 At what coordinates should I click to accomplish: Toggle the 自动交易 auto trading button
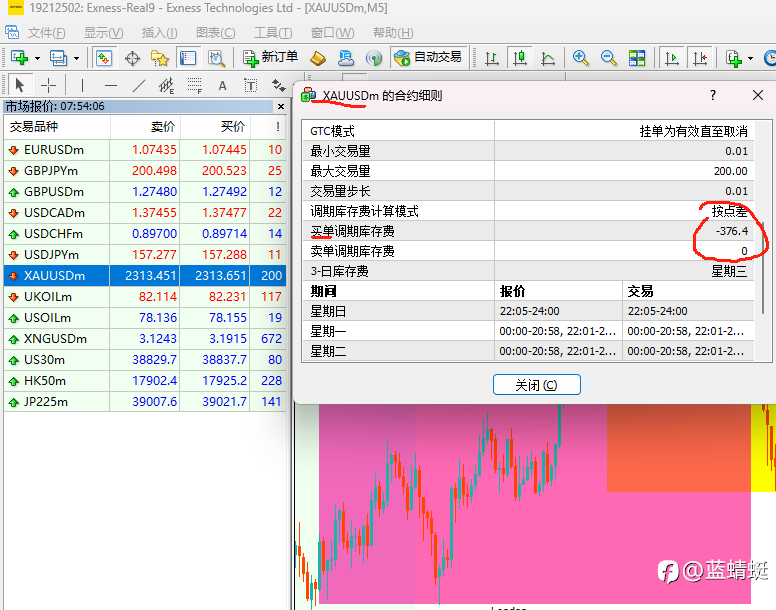pos(428,57)
